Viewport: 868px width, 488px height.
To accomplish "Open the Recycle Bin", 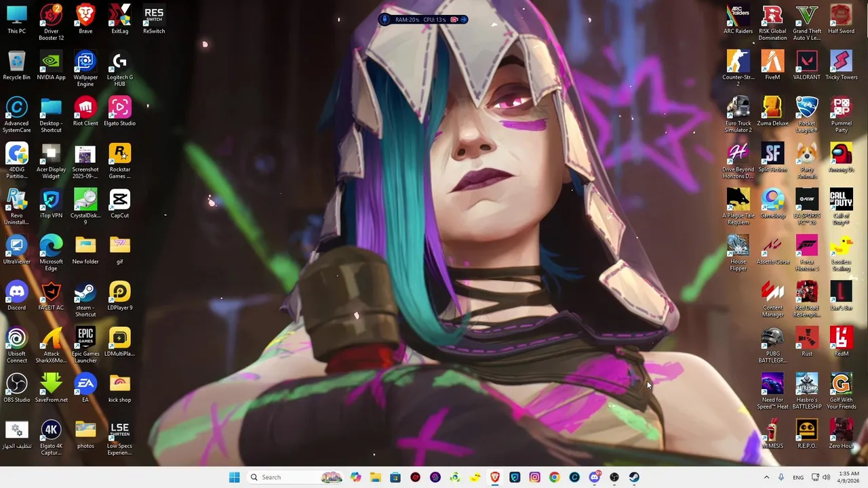I will point(17,66).
